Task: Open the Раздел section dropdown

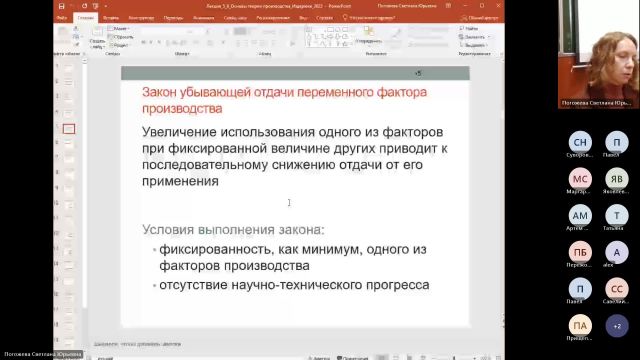Action: tap(119, 45)
